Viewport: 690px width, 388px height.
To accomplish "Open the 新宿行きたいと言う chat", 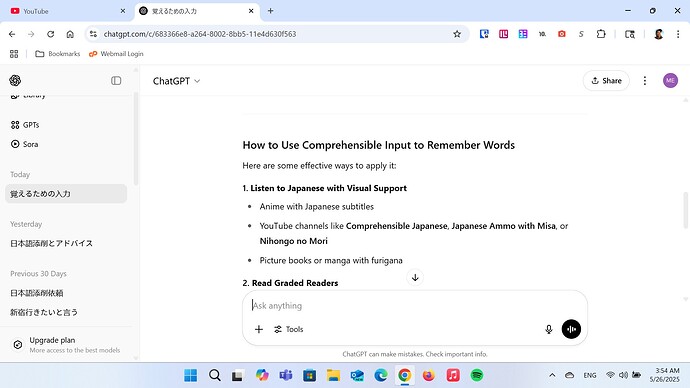I will tap(44, 312).
